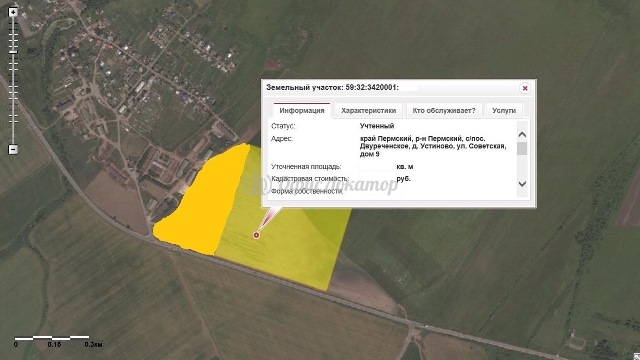Click the popup scroll down arrow
Image resolution: width=640 pixels, height=360 pixels.
point(522,184)
